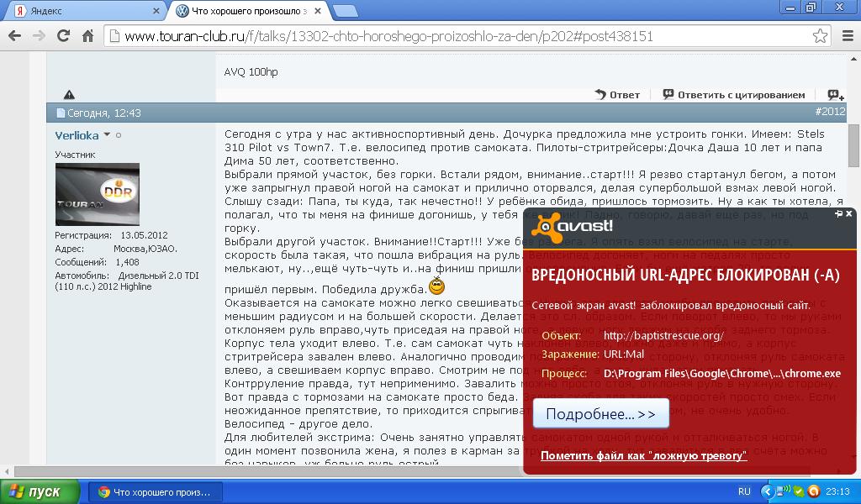This screenshot has width=861, height=504.
Task: Open the browser home page icon
Action: click(87, 36)
